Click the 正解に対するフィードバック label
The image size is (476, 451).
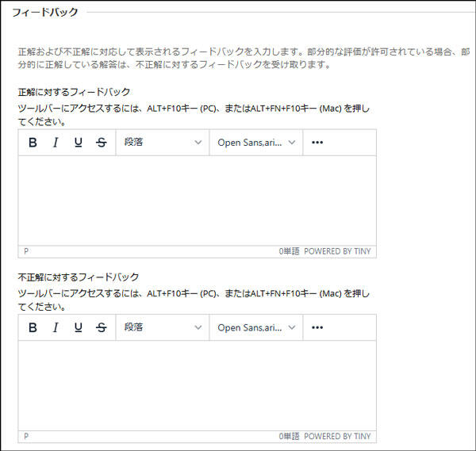(x=74, y=92)
